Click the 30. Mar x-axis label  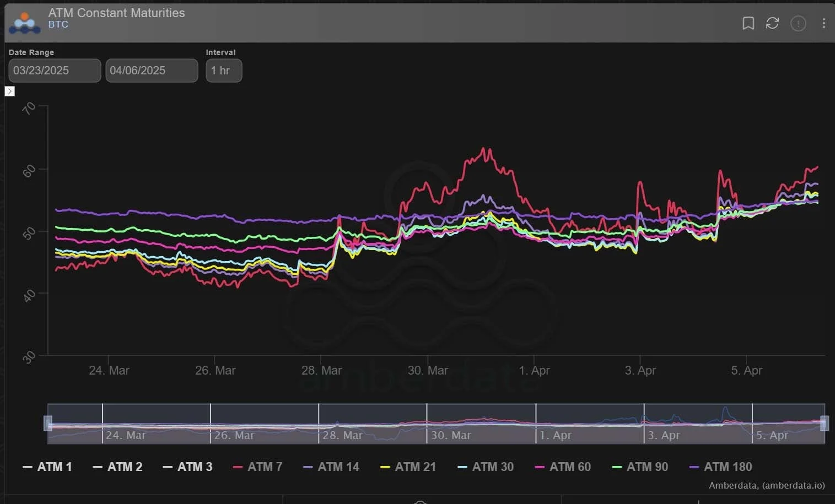(428, 371)
